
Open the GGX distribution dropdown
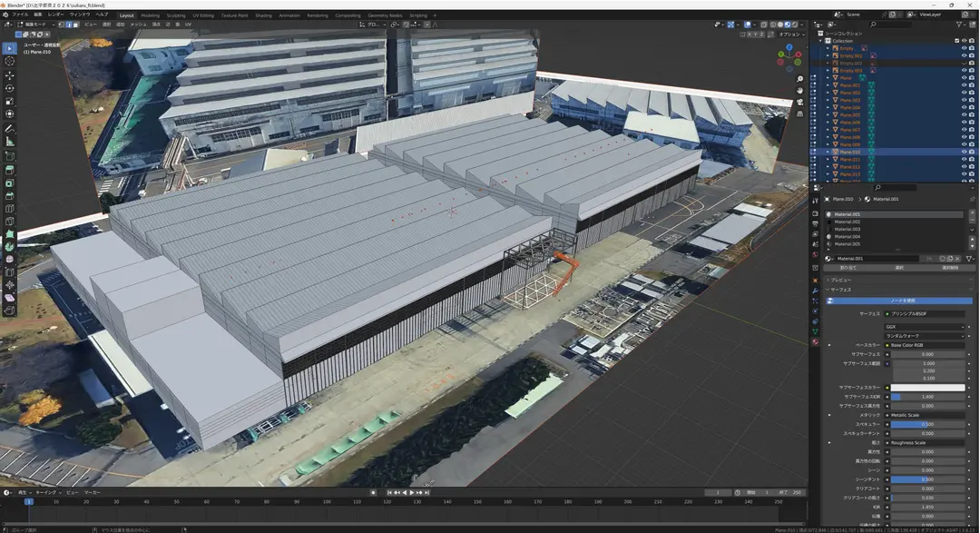click(x=925, y=327)
